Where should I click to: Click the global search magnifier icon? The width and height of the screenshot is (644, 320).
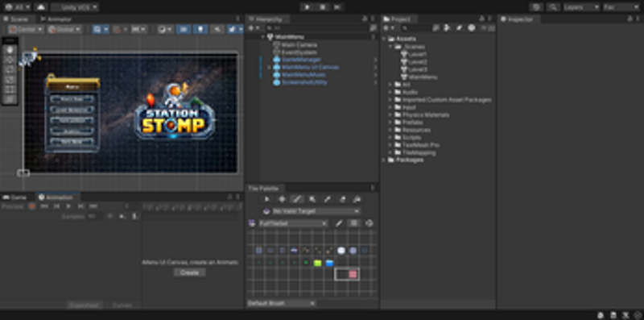pos(553,7)
